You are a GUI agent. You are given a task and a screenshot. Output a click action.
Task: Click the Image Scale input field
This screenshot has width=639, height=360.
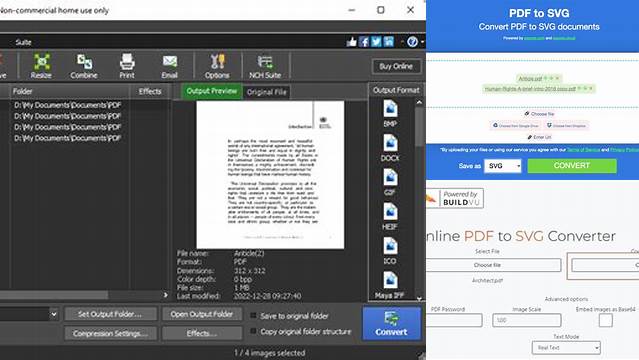[x=527, y=320]
